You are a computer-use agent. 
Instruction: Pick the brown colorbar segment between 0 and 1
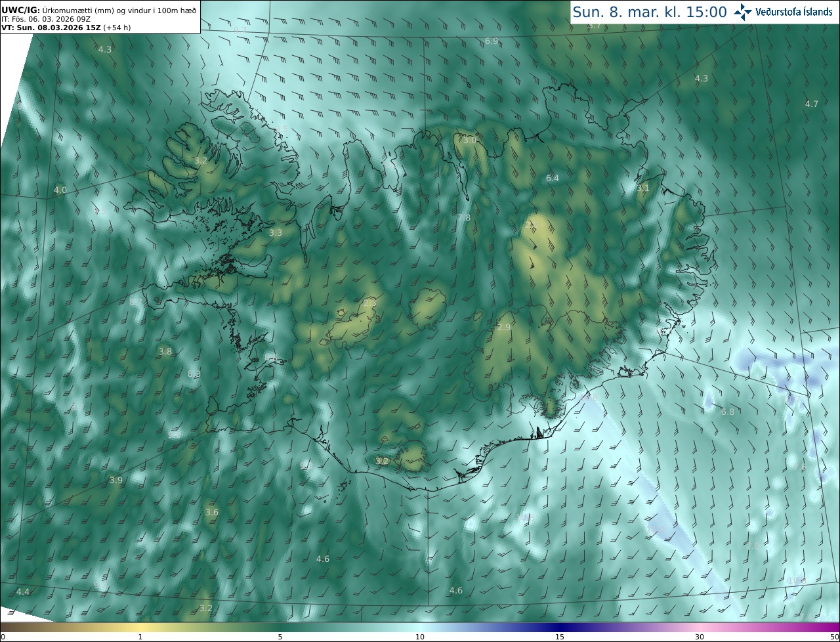[x=70, y=627]
